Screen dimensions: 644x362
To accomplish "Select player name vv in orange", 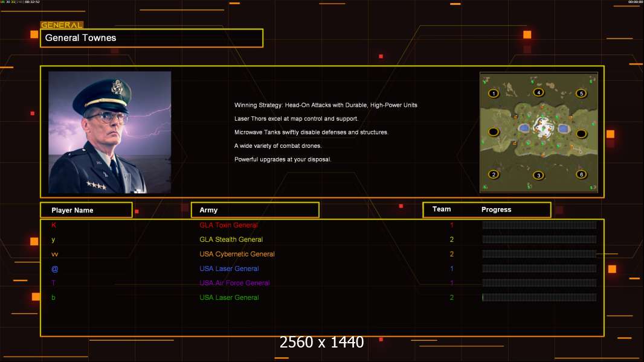I will 54,254.
